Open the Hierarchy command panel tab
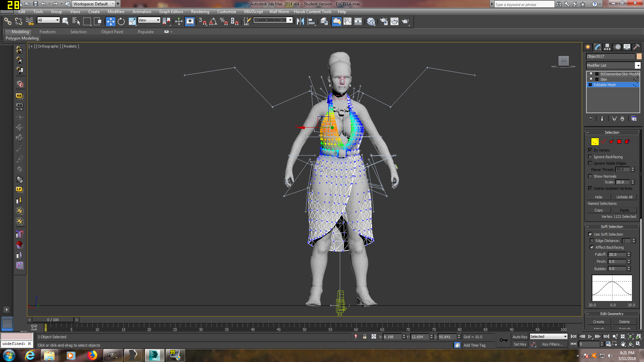This screenshot has width=644, height=362. (607, 47)
